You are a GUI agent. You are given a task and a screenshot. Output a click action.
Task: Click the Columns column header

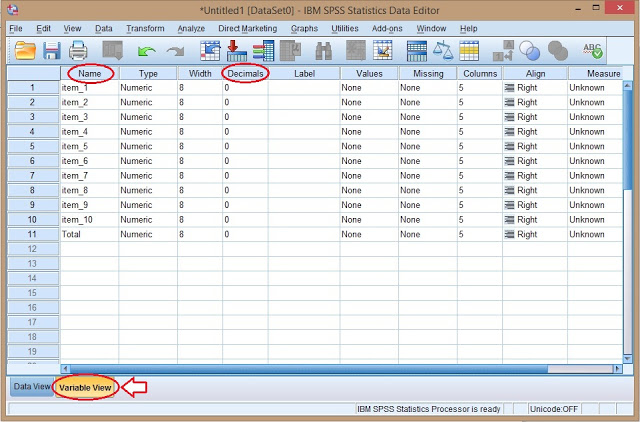[480, 73]
